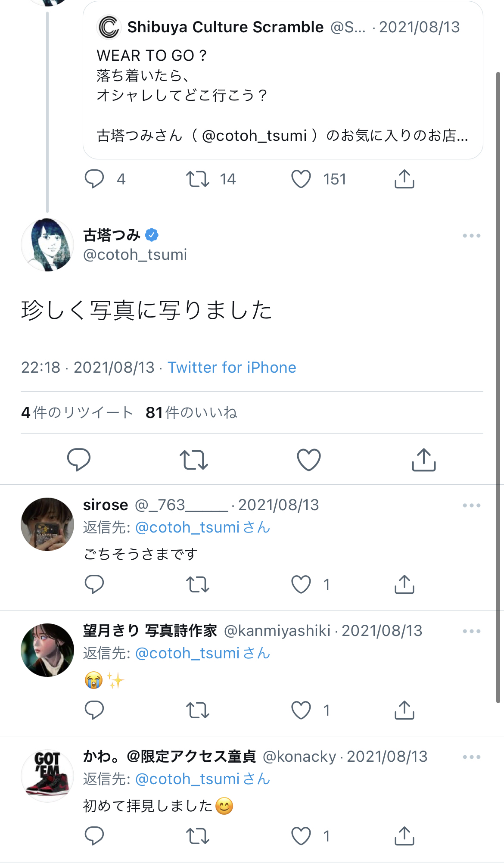Retweet the main tweet by 古塔つみ

(194, 460)
